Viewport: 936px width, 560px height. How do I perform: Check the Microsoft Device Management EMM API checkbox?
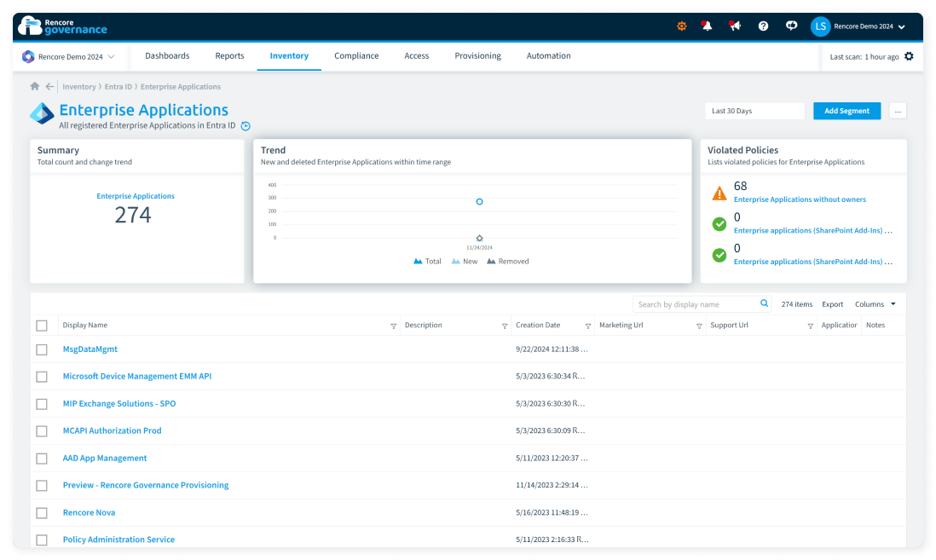click(x=42, y=377)
